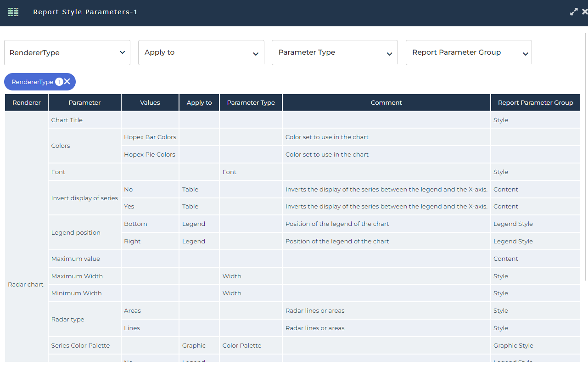Sort by the Renderer column header

tap(27, 103)
